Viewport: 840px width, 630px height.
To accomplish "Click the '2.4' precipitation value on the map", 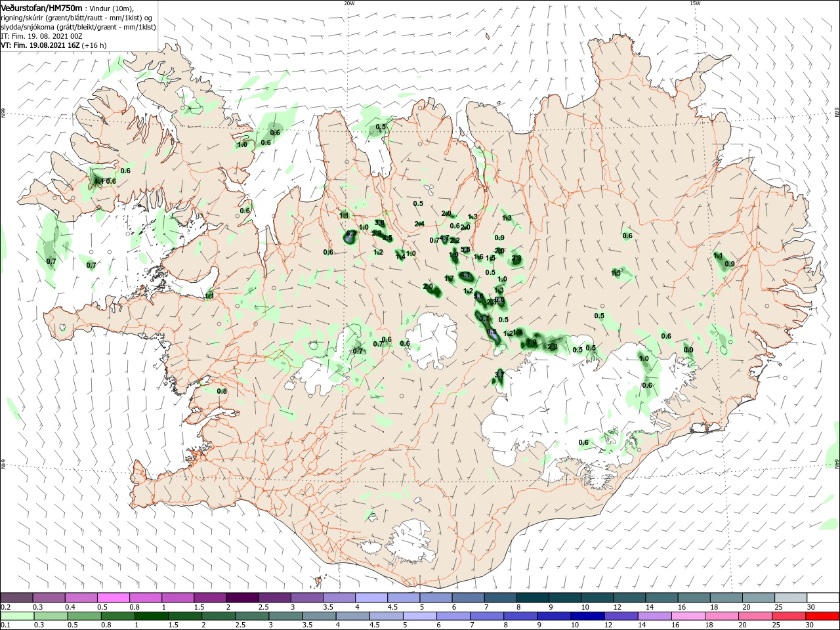I will click(x=419, y=224).
